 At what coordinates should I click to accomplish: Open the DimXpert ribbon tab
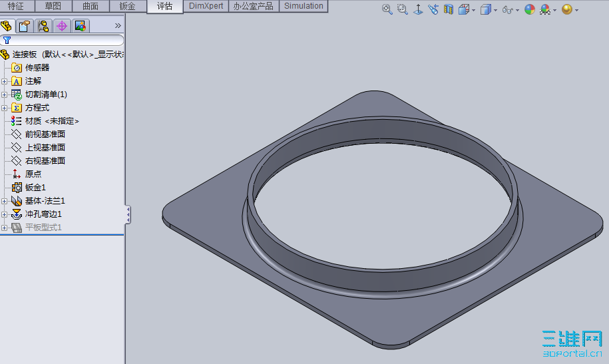point(206,6)
